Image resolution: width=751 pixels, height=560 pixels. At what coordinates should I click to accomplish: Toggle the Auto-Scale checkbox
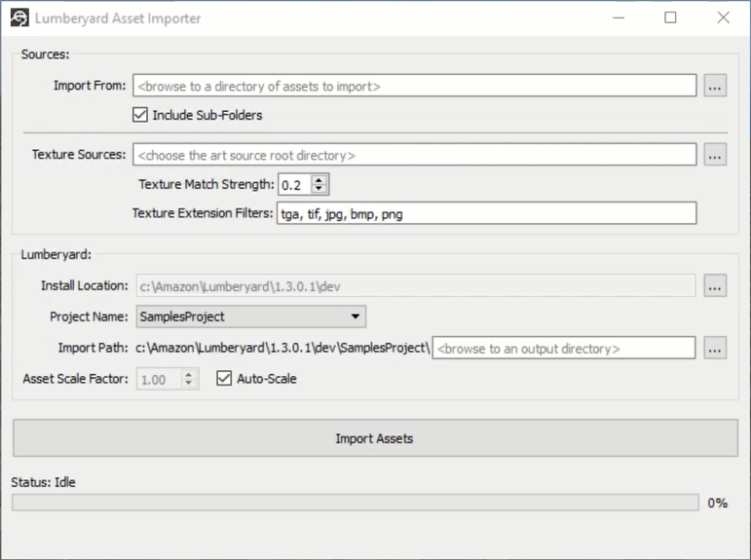pyautogui.click(x=224, y=379)
